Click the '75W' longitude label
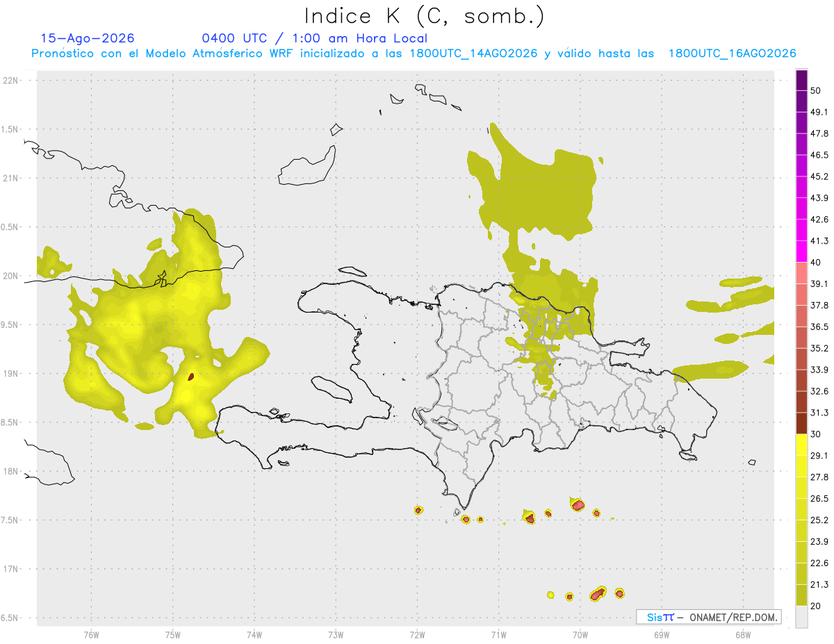This screenshot has height=644, width=834. [173, 635]
